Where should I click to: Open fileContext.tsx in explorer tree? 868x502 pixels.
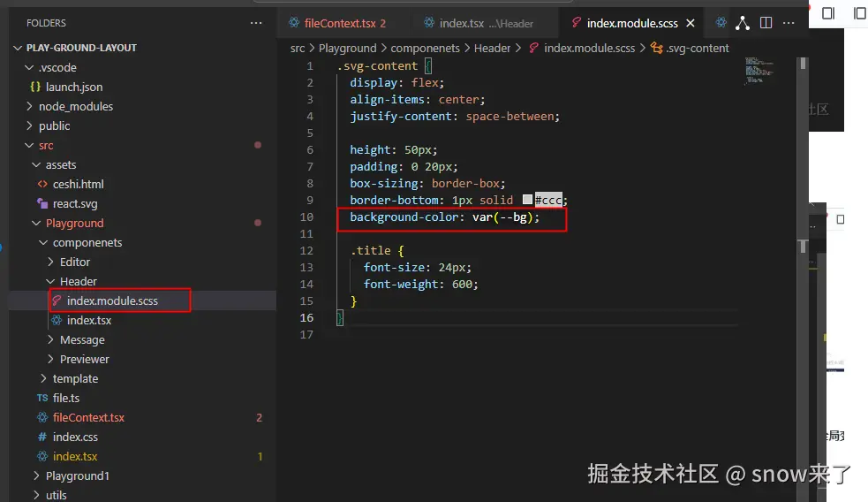click(88, 417)
